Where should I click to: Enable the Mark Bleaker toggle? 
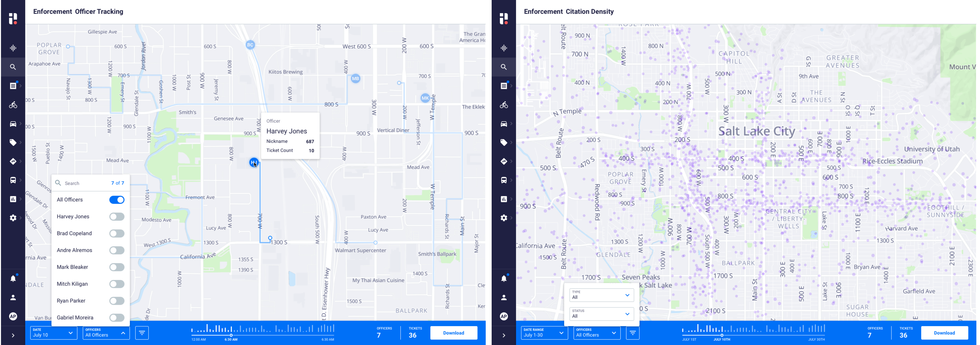tap(117, 267)
